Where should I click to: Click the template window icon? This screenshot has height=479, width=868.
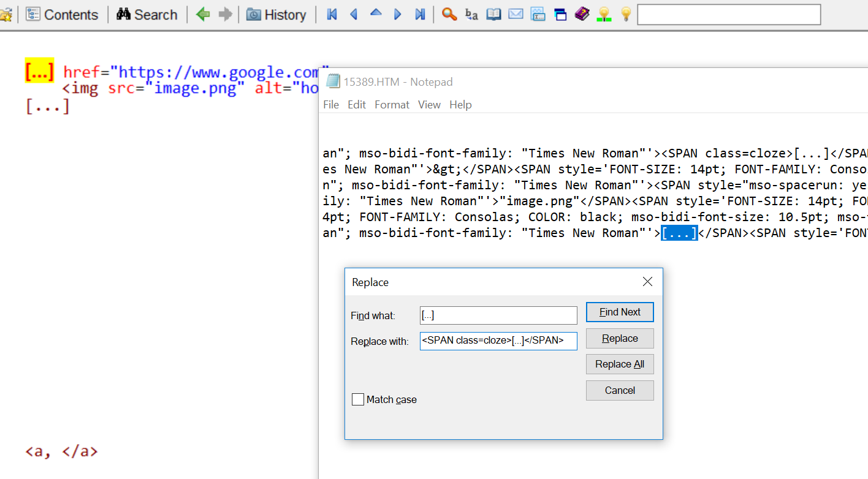point(538,15)
